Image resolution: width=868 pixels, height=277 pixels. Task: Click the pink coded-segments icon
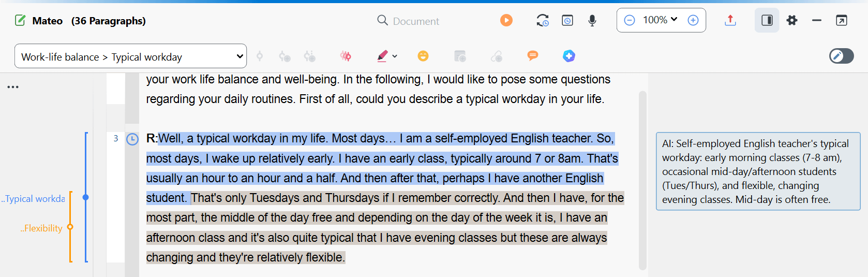point(346,56)
